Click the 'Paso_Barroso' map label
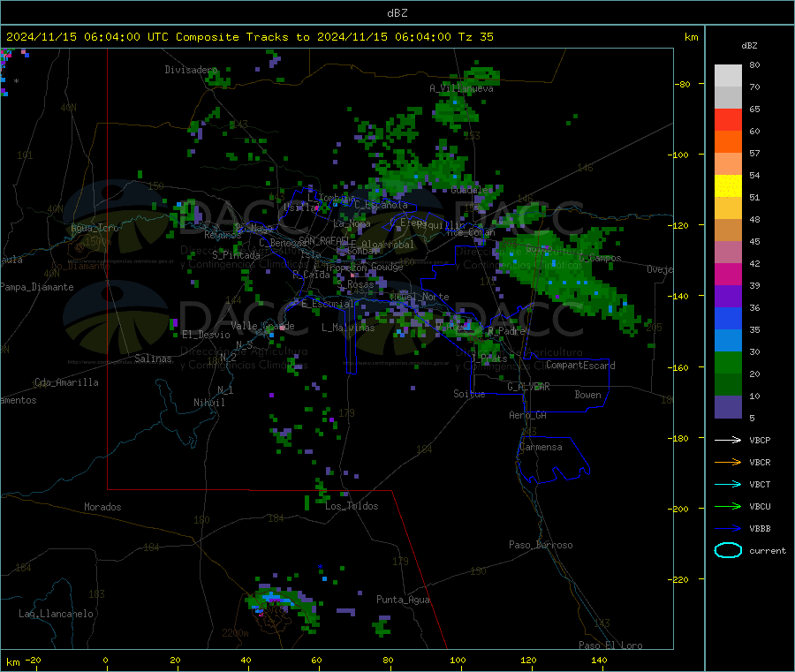Screen dimensions: 795x672 [541, 545]
